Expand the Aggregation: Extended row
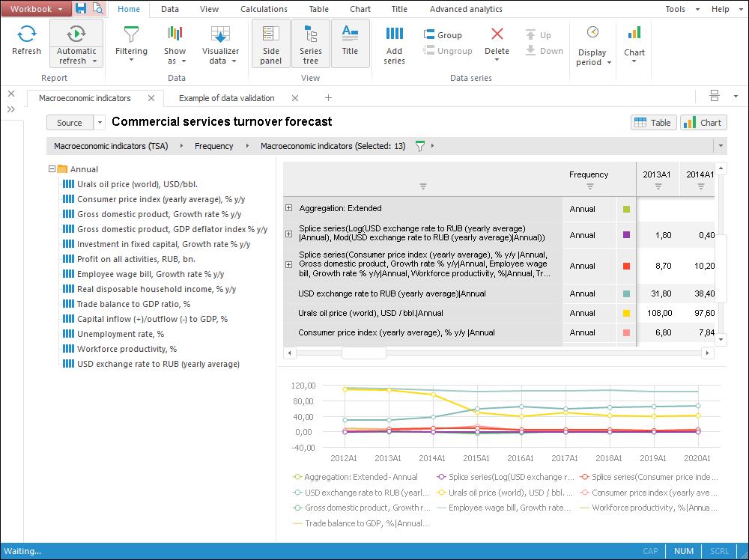Image resolution: width=749 pixels, height=560 pixels. (288, 208)
